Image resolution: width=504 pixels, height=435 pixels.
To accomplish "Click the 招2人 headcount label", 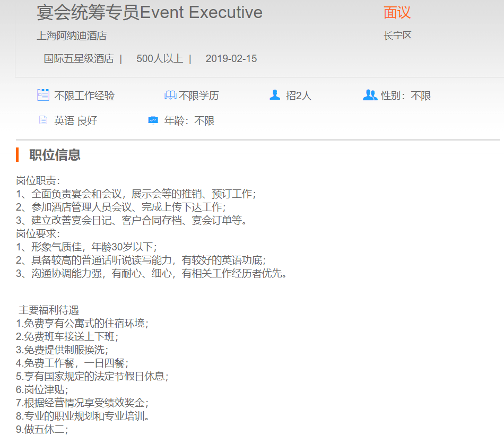I will pyautogui.click(x=299, y=96).
